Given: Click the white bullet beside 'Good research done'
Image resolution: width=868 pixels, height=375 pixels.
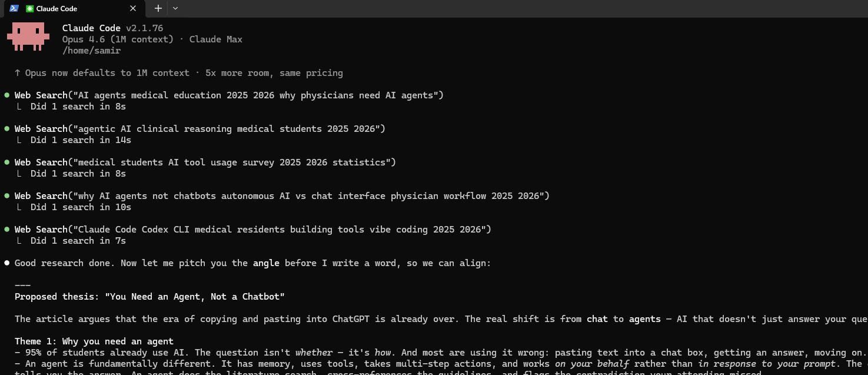Looking at the screenshot, I should (7, 263).
